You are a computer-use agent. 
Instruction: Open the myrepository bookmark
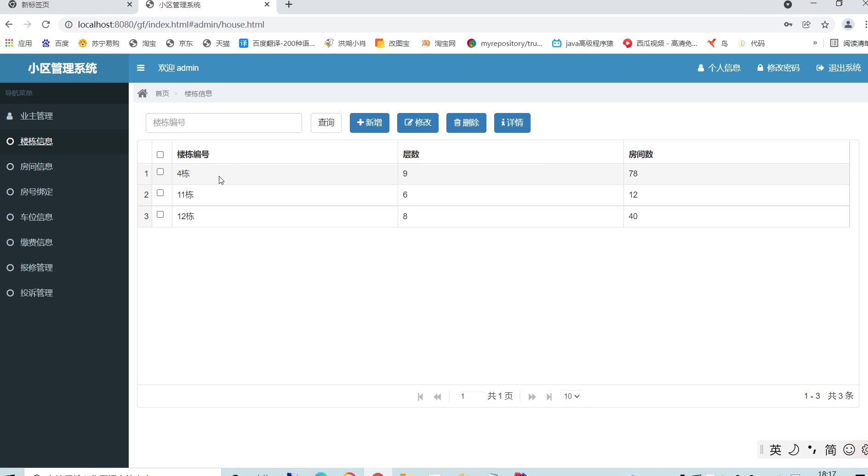pos(505,43)
